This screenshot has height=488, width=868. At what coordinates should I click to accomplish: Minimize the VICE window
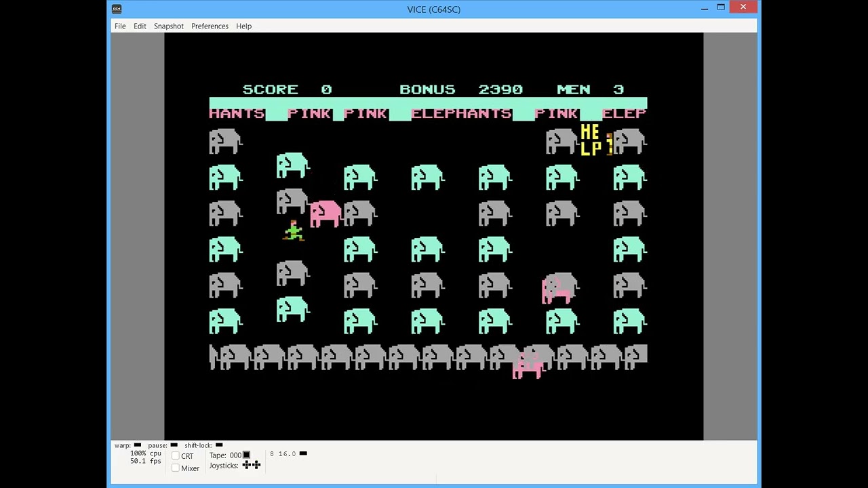click(x=705, y=8)
